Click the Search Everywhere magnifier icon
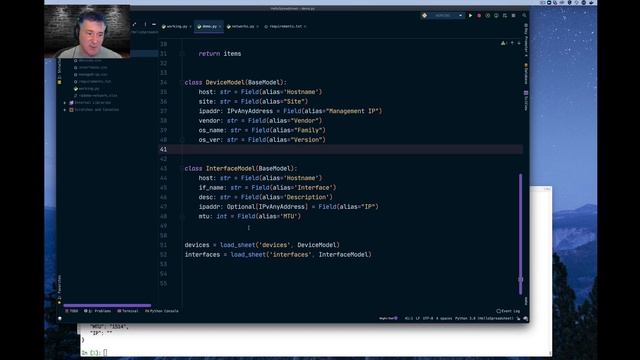This screenshot has width=640, height=360. [x=524, y=16]
